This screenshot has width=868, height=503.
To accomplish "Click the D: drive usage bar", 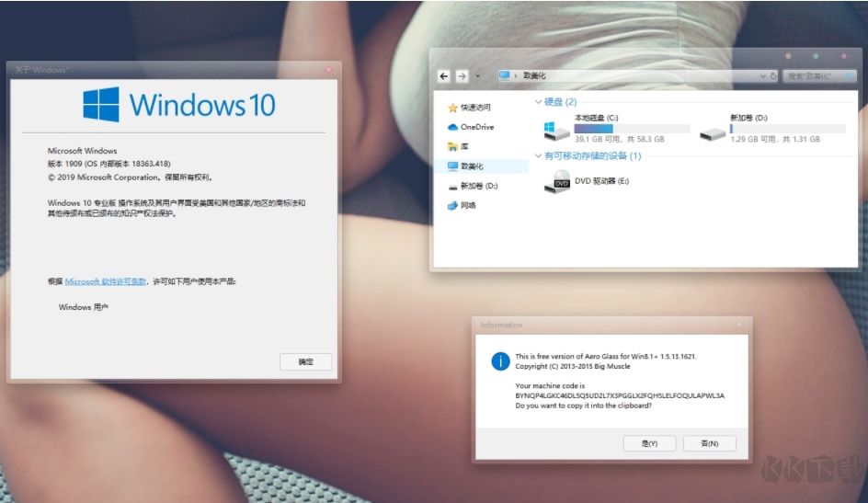I will coord(788,129).
